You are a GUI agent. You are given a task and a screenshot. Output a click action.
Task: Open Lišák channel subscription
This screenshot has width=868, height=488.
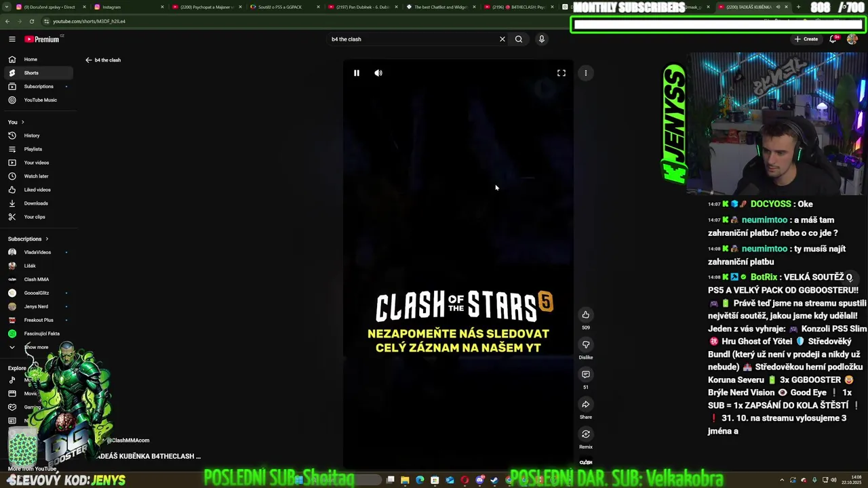[38, 266]
